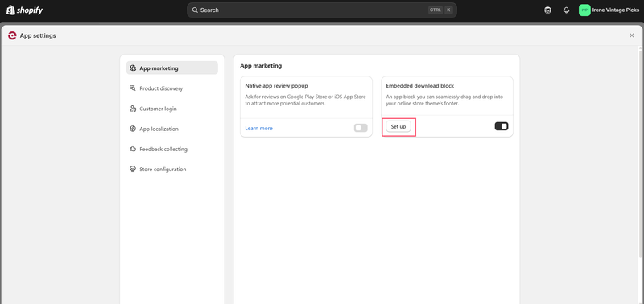Click the Shopify logo
This screenshot has height=304, width=644.
point(25,10)
